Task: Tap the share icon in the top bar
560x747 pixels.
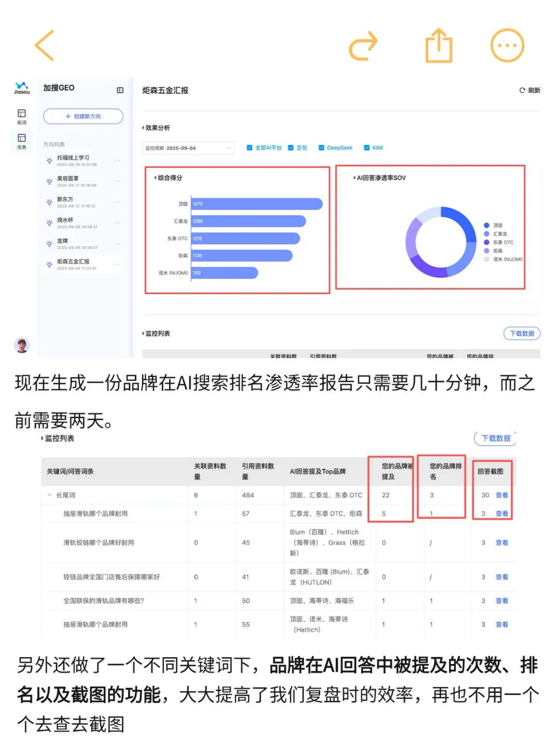Action: click(439, 45)
